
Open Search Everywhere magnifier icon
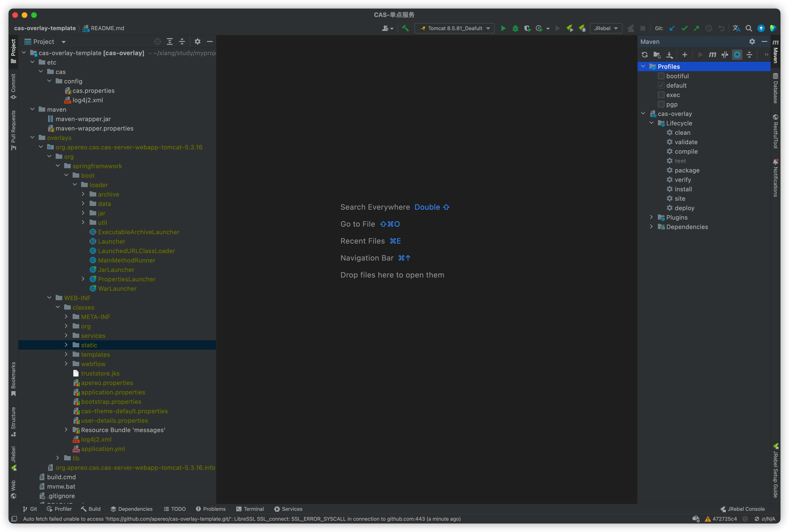pyautogui.click(x=749, y=28)
